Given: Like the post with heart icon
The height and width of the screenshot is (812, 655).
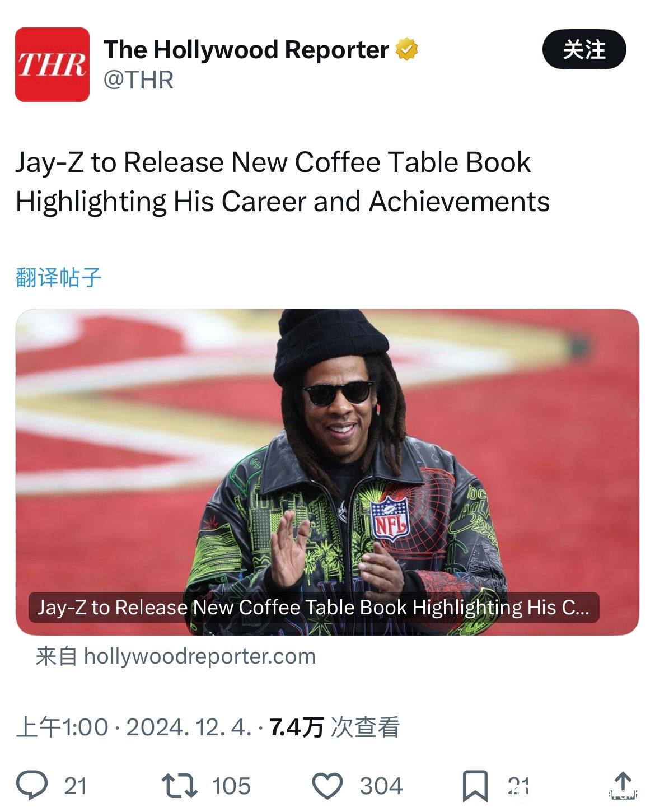Looking at the screenshot, I should pyautogui.click(x=327, y=786).
